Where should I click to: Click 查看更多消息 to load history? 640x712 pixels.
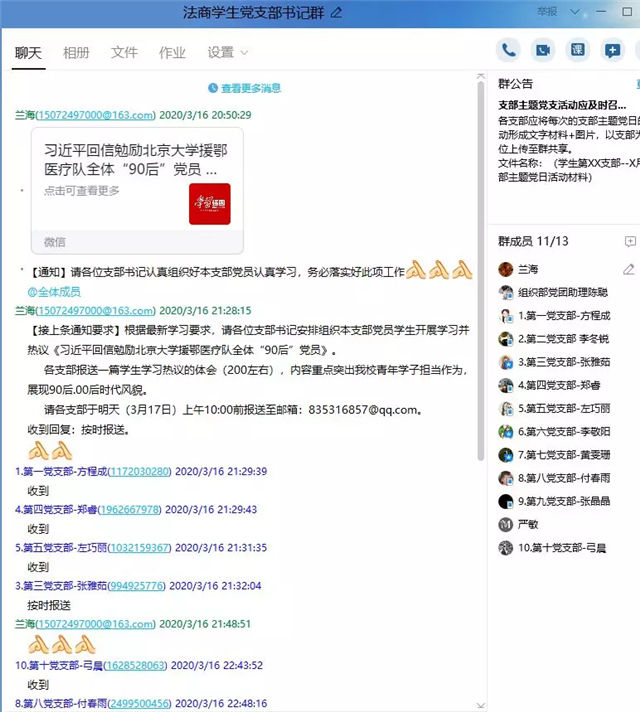pos(244,88)
